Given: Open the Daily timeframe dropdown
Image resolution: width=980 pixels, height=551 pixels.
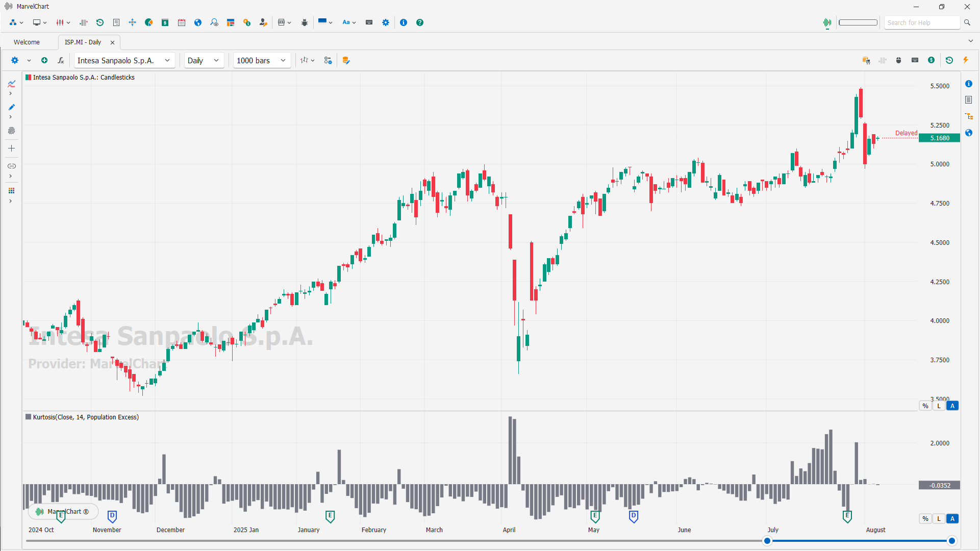Looking at the screenshot, I should click(204, 60).
